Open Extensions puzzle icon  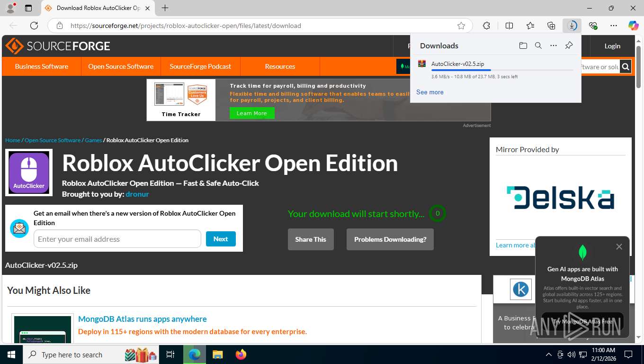[x=486, y=26]
